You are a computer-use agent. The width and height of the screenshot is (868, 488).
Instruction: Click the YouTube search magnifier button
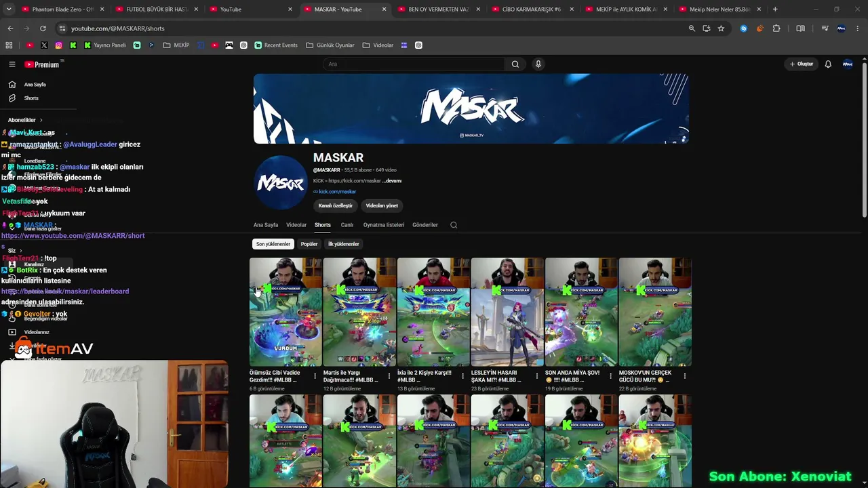(515, 64)
